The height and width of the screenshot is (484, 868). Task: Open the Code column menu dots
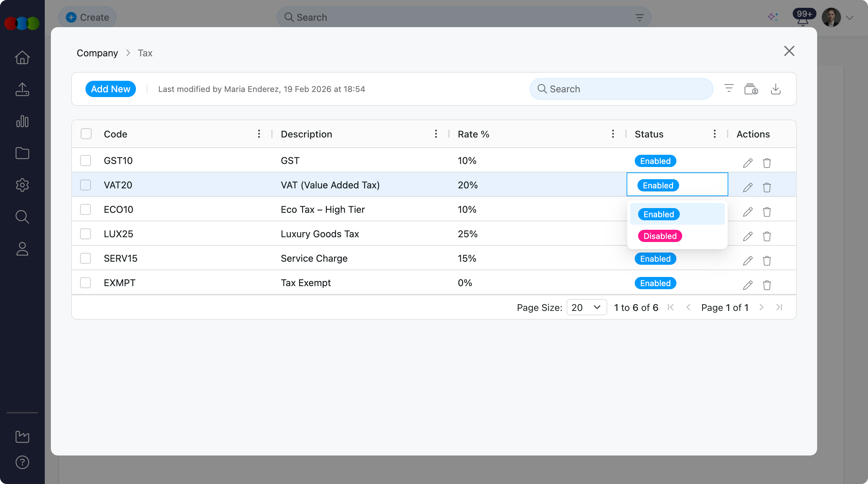(x=259, y=134)
